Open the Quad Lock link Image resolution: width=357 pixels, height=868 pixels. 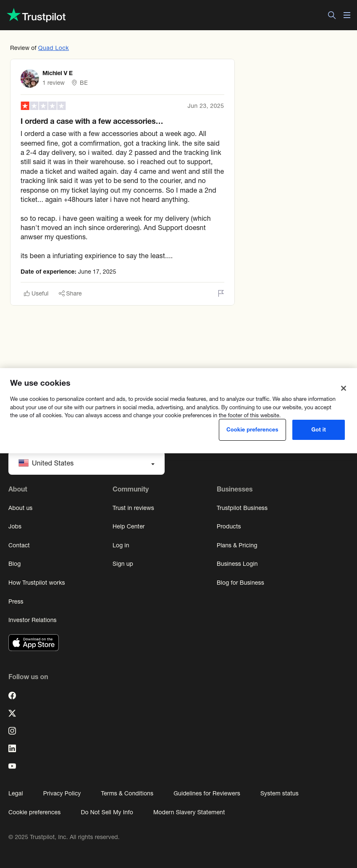pyautogui.click(x=53, y=48)
